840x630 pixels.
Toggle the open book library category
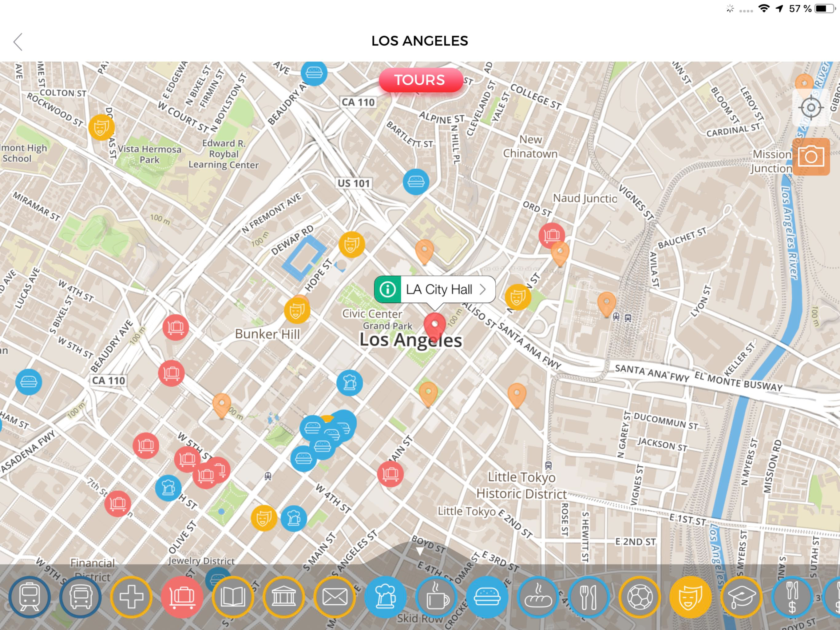(x=233, y=597)
